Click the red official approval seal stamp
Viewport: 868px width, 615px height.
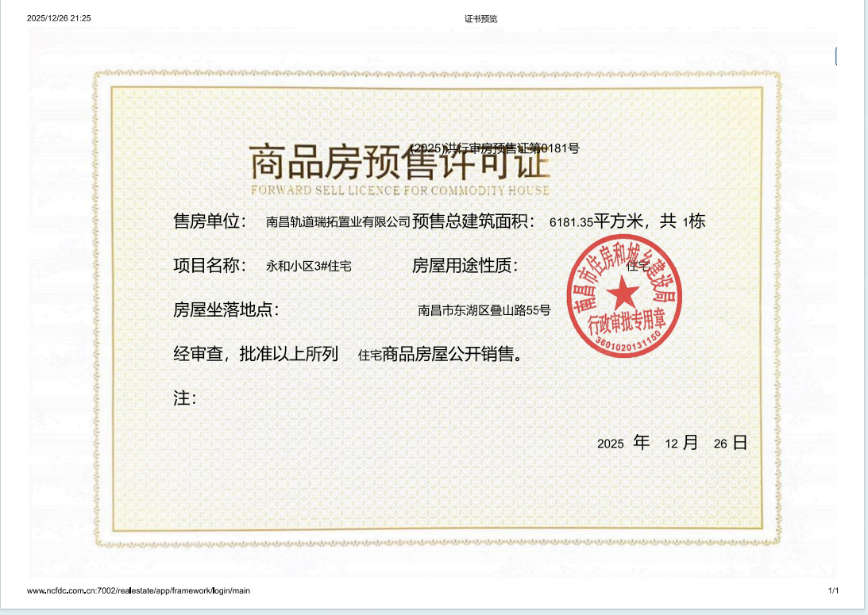[624, 296]
